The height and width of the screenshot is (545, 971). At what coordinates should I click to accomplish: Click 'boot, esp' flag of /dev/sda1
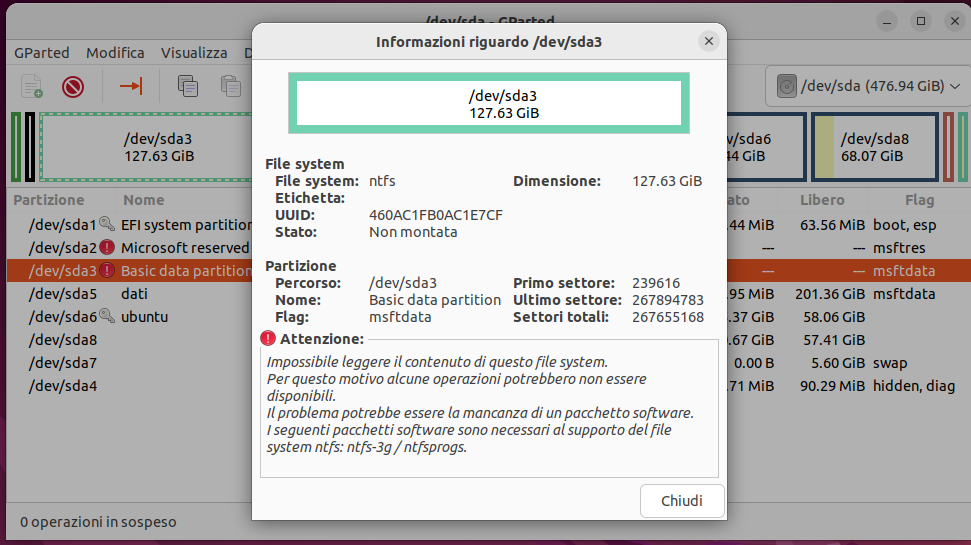[905, 225]
